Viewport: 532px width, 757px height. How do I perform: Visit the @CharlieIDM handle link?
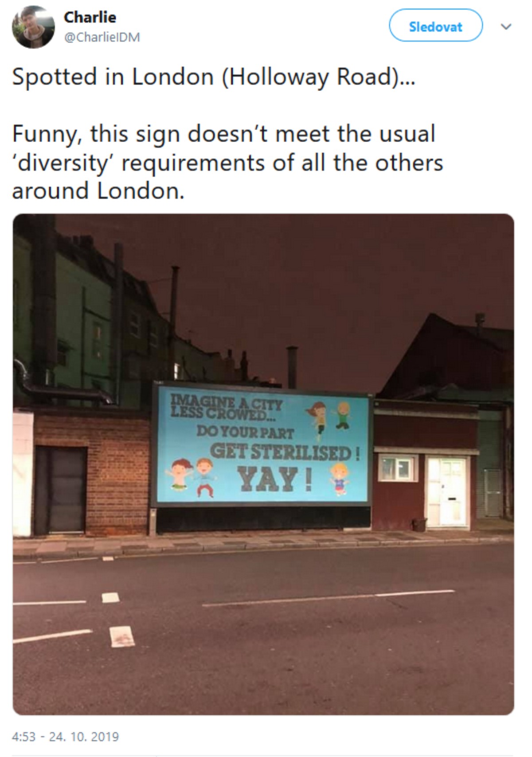pos(102,37)
